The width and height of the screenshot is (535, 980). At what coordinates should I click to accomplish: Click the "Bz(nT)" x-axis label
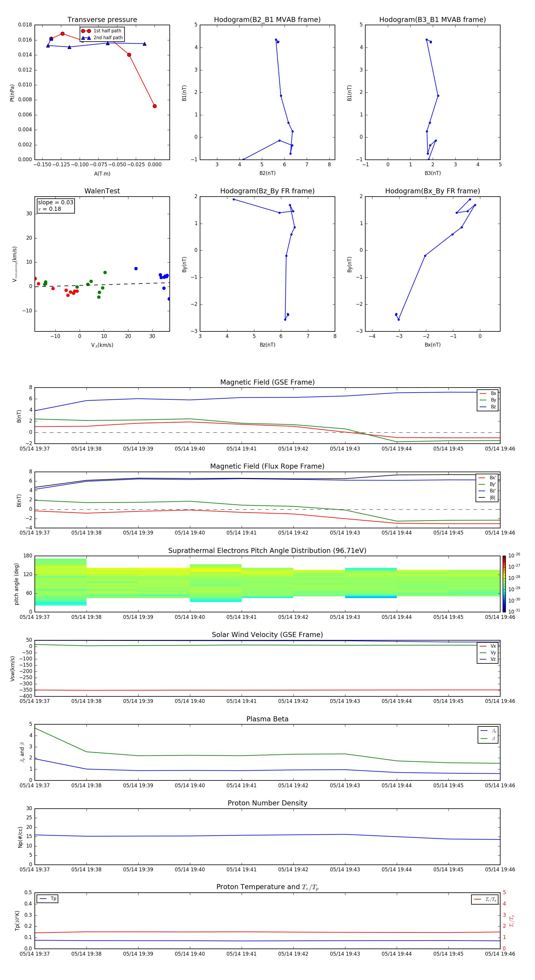click(x=267, y=345)
